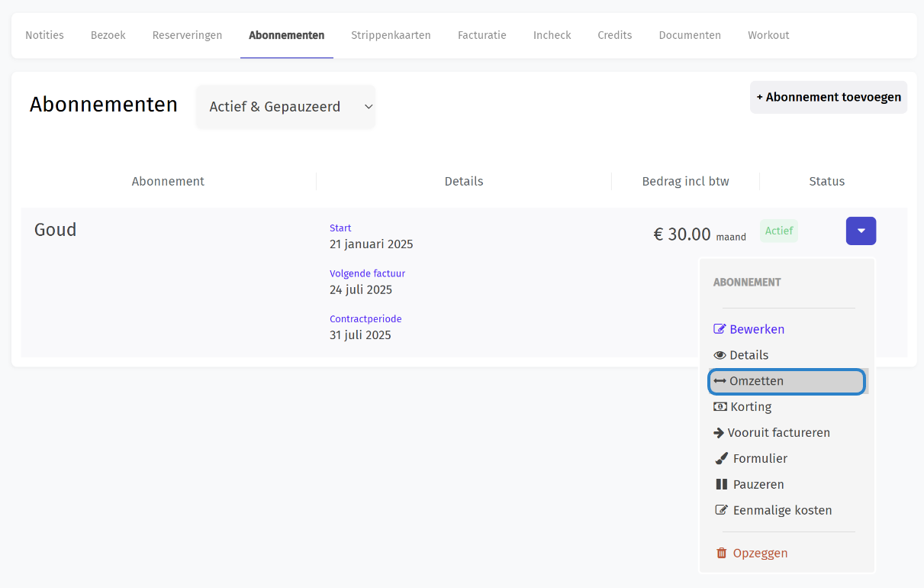924x588 pixels.
Task: Click the arrows icon beside Omzetten
Action: click(x=720, y=381)
